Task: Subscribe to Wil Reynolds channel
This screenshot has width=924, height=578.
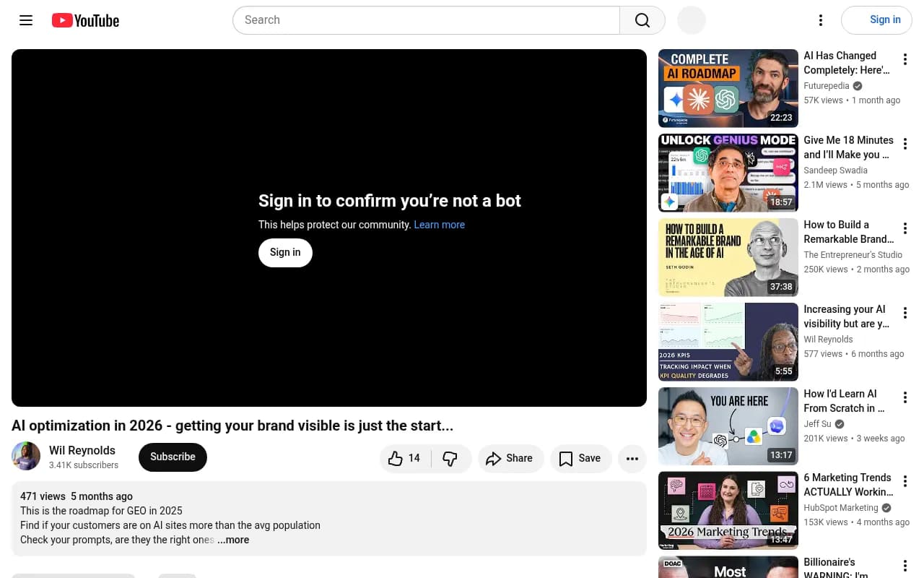Action: click(x=173, y=457)
